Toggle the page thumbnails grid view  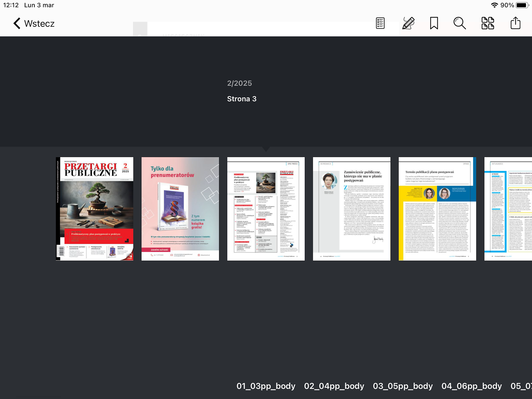(488, 23)
